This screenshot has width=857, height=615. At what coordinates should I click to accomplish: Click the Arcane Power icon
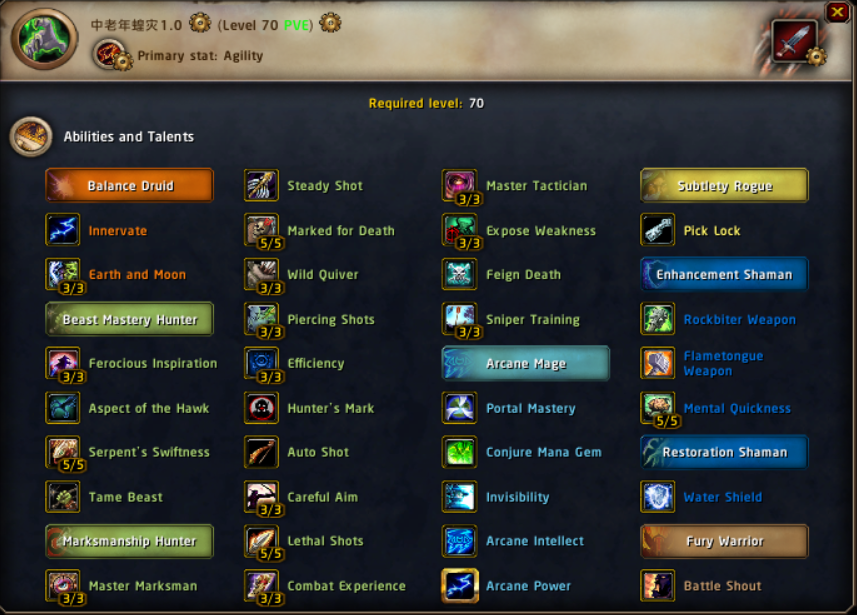point(460,585)
